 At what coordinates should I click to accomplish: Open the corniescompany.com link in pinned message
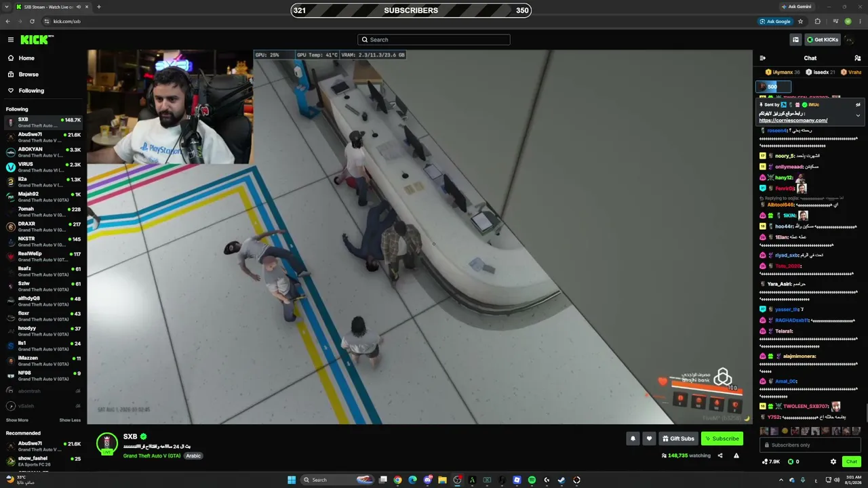(x=793, y=121)
